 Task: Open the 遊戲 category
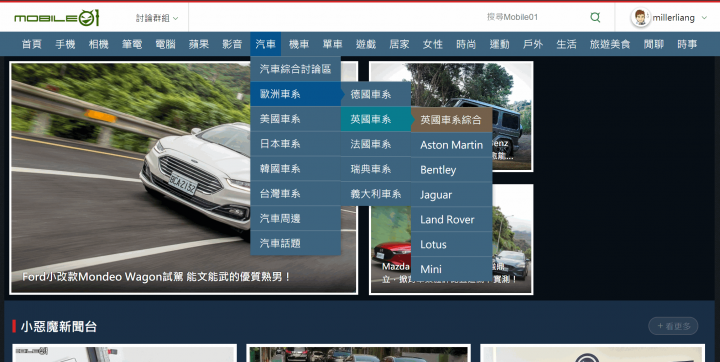point(366,44)
